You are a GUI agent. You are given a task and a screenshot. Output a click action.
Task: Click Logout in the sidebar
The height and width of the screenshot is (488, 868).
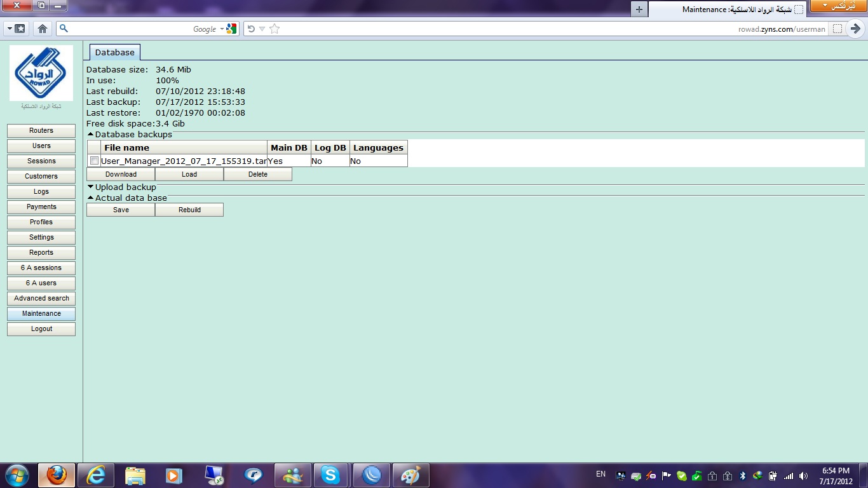(x=41, y=329)
